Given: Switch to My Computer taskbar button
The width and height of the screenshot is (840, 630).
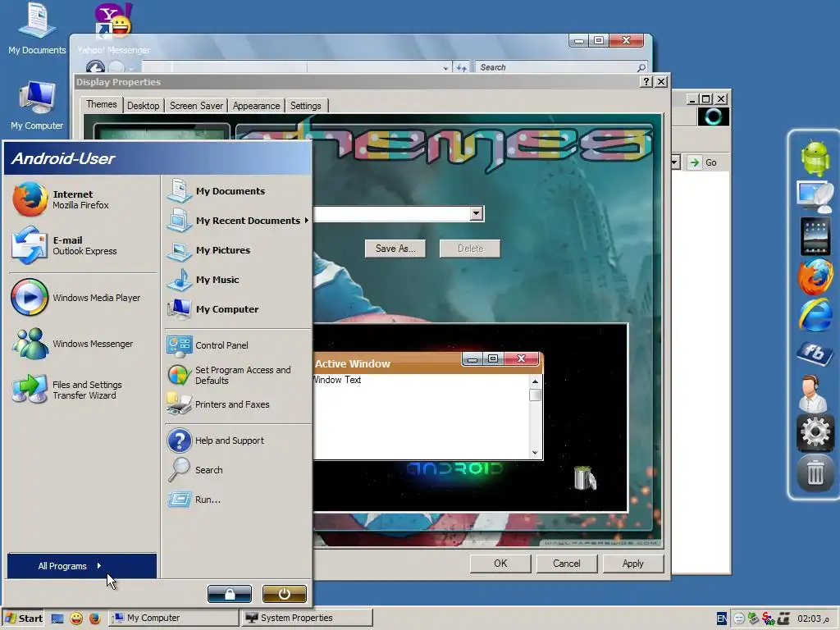Looking at the screenshot, I should point(174,618).
